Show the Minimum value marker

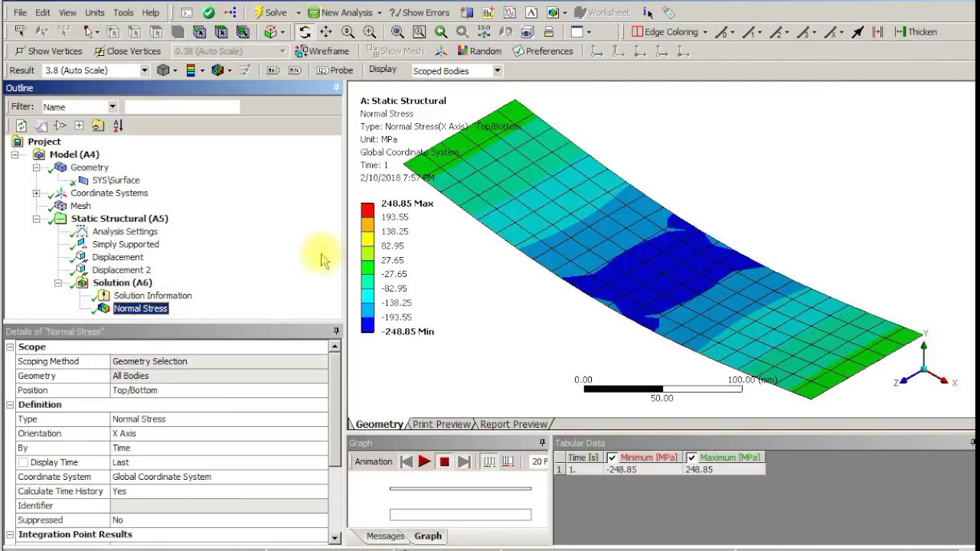pyautogui.click(x=295, y=70)
